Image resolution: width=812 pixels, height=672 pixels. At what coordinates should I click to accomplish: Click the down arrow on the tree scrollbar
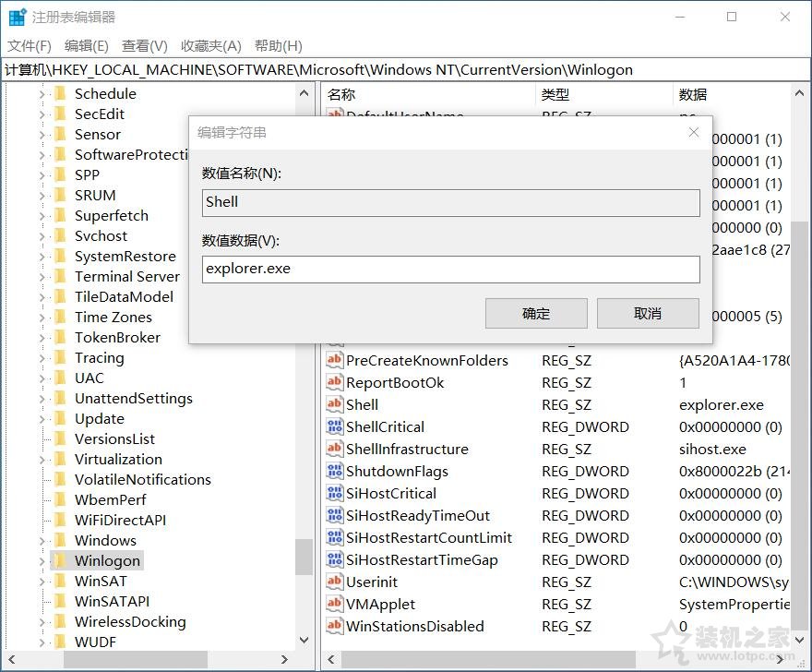pos(304,640)
